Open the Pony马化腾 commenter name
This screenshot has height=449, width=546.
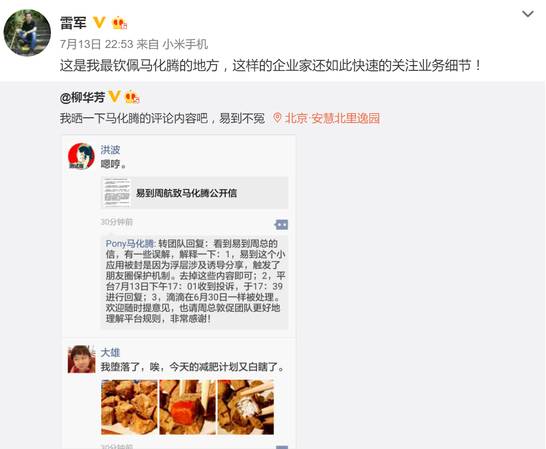(131, 243)
